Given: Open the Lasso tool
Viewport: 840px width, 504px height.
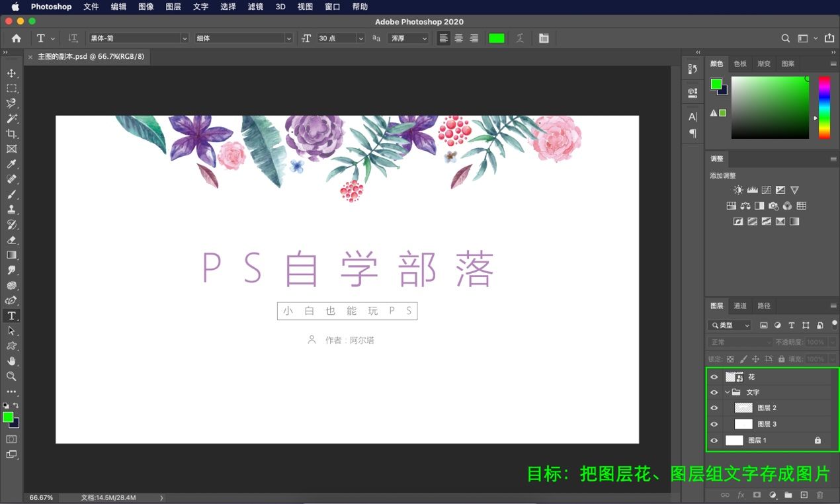Looking at the screenshot, I should (11, 103).
